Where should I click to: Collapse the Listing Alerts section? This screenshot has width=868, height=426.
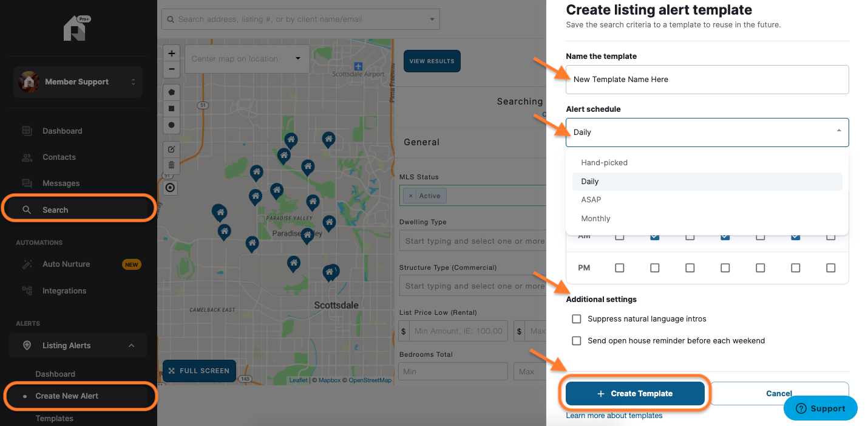(x=132, y=346)
